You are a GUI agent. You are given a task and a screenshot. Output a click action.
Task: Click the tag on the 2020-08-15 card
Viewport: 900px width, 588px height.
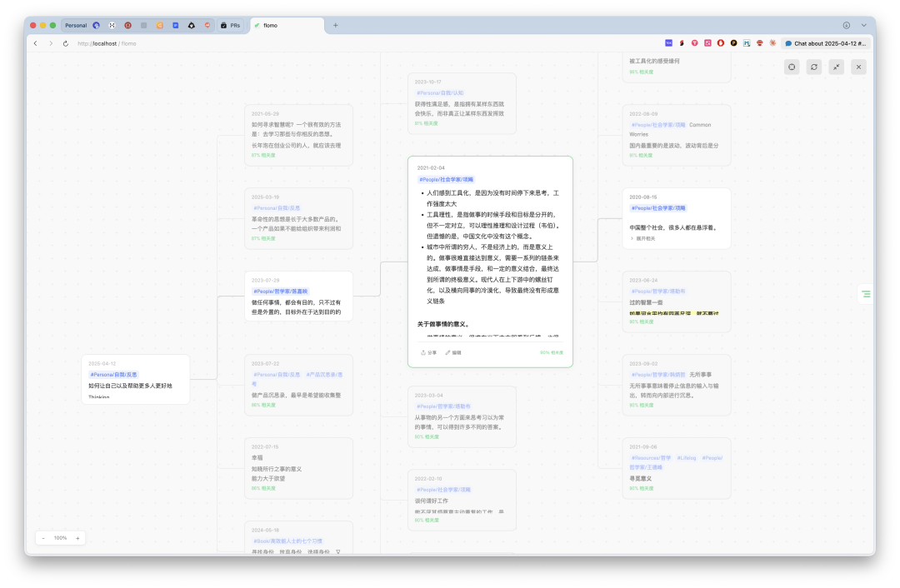coord(658,208)
